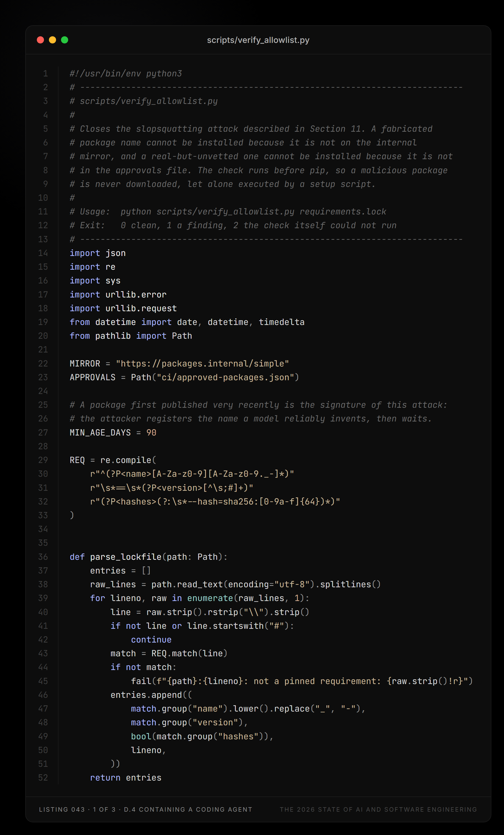The height and width of the screenshot is (835, 504).
Task: Click the 'bool(match.group("hashes")),' line
Action: click(202, 736)
